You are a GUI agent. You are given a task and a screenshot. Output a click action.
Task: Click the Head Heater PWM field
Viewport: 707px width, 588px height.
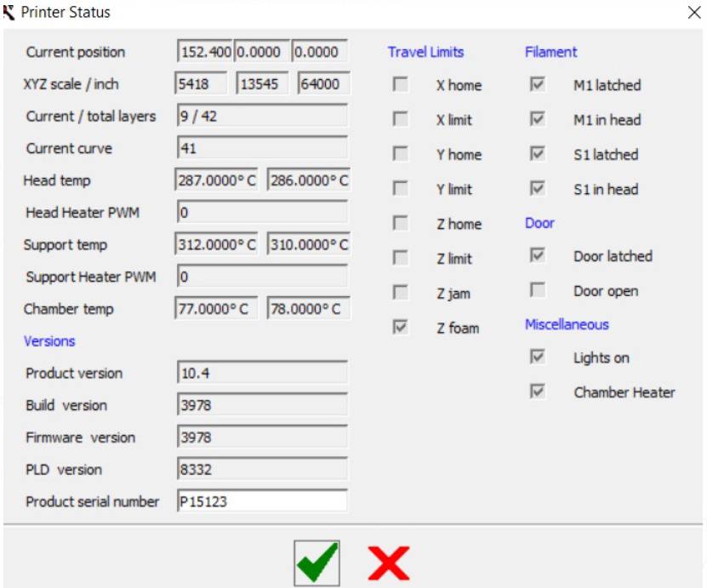[x=262, y=212]
